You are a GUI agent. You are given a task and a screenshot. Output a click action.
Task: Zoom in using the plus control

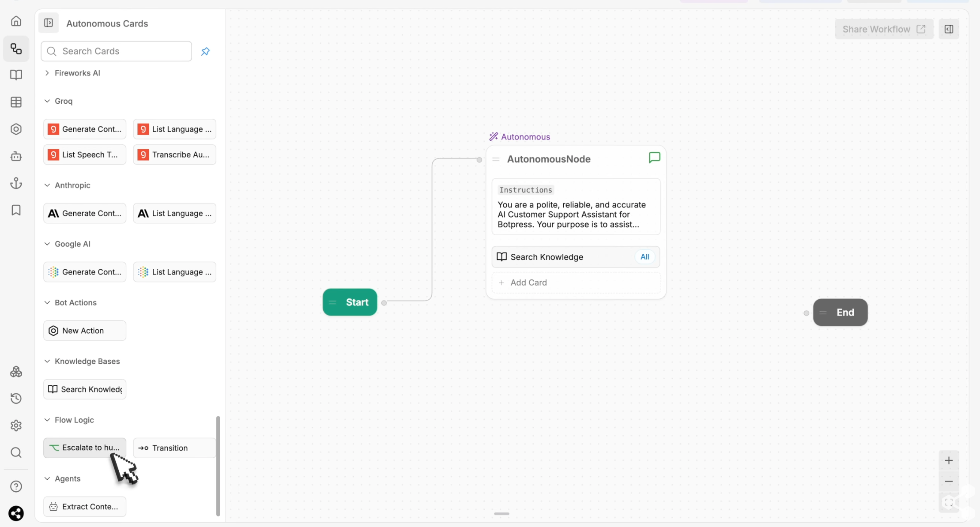949,460
